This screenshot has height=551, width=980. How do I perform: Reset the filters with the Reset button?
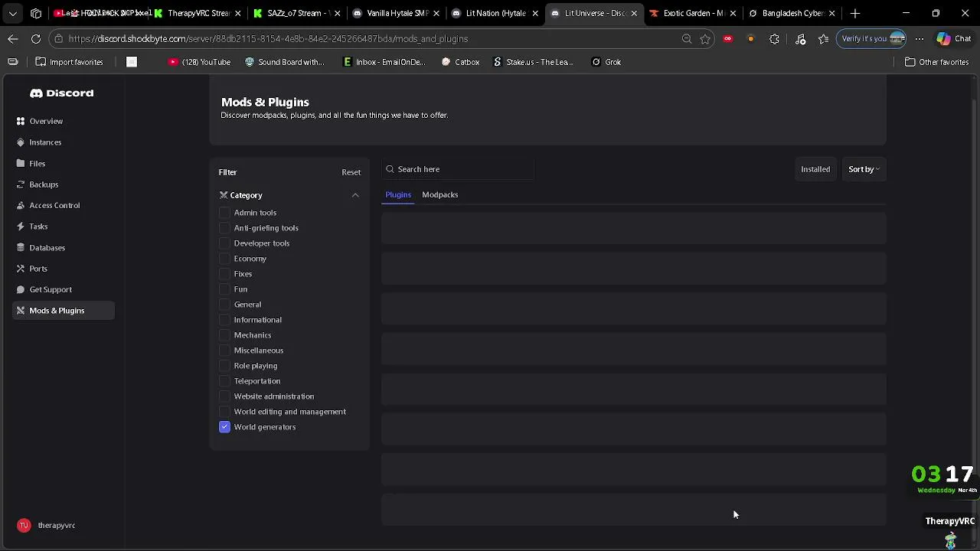351,172
